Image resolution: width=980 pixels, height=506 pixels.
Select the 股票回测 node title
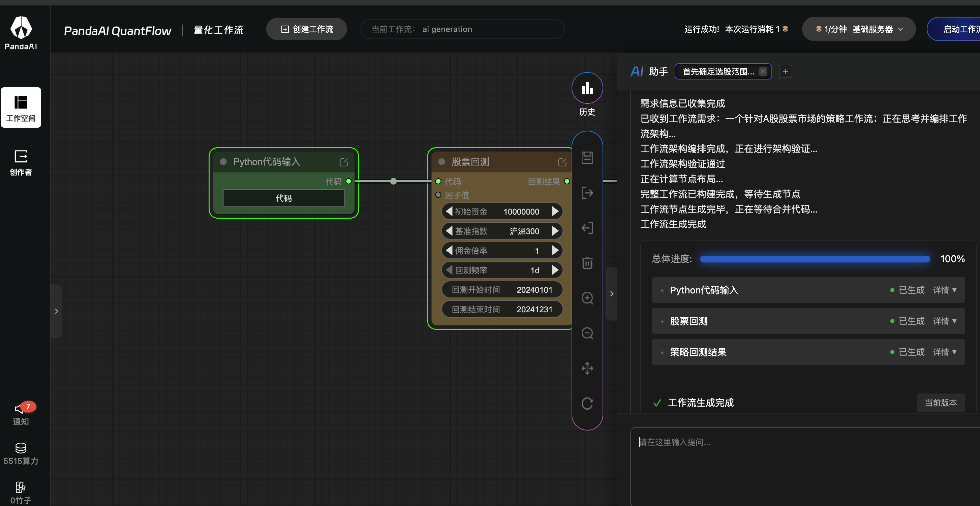(470, 162)
